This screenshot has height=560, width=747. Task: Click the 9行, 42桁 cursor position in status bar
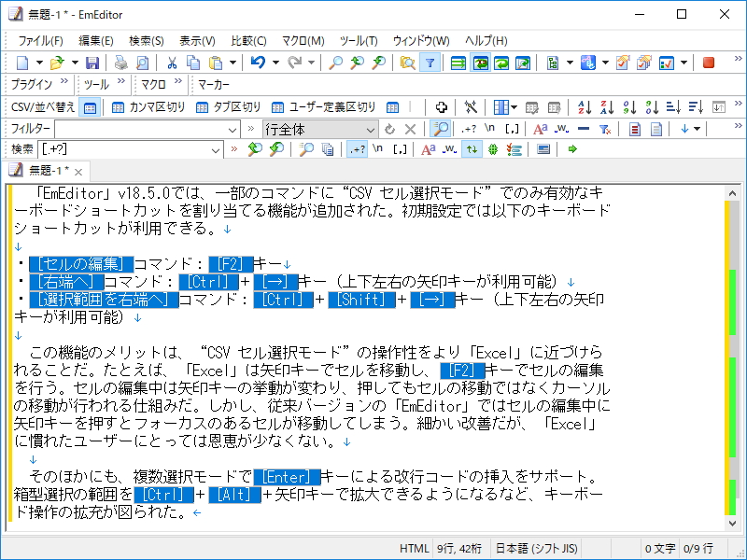459,549
